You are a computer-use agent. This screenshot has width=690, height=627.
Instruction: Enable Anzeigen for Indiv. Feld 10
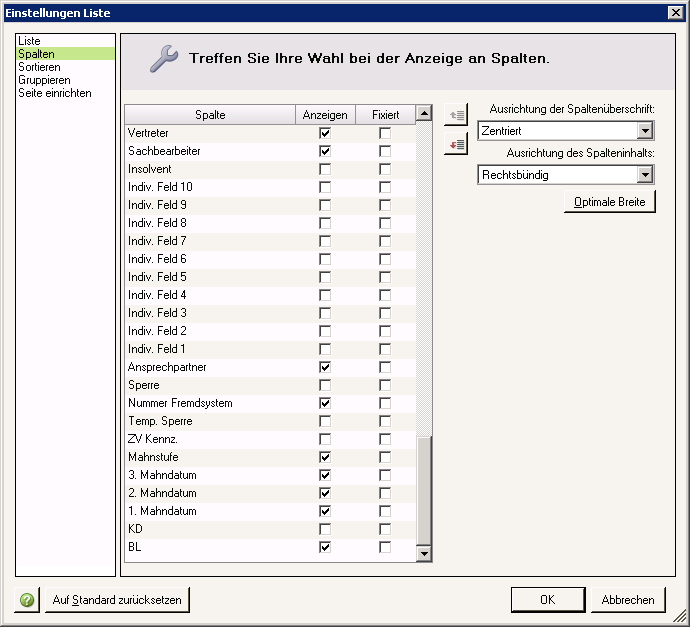(325, 187)
